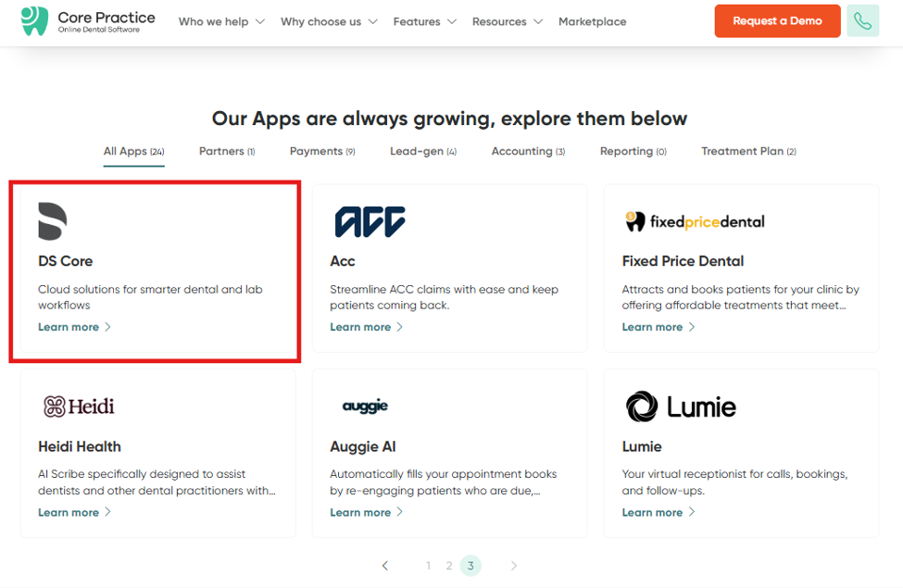Screen dimensions: 903x588
Task: Click Learn more under Lumie
Action: point(658,513)
